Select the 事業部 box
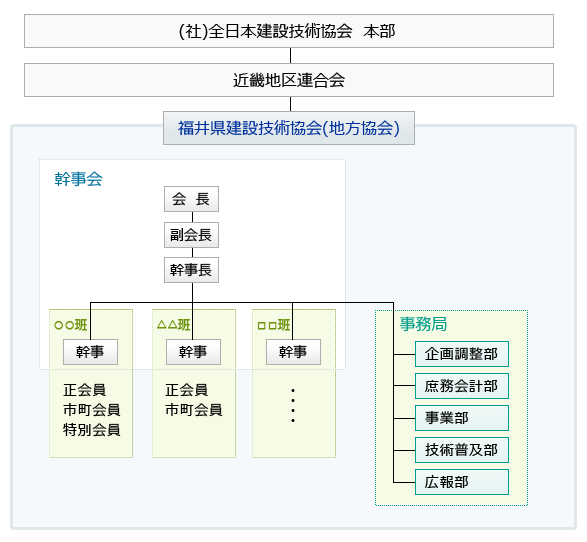 pyautogui.click(x=462, y=418)
